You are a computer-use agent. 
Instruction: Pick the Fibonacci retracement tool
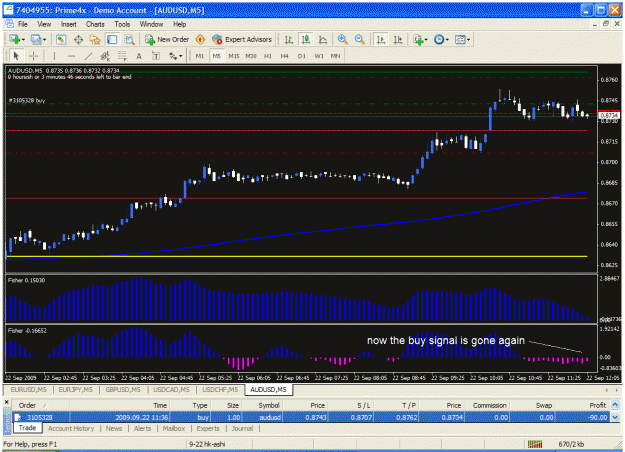122,56
